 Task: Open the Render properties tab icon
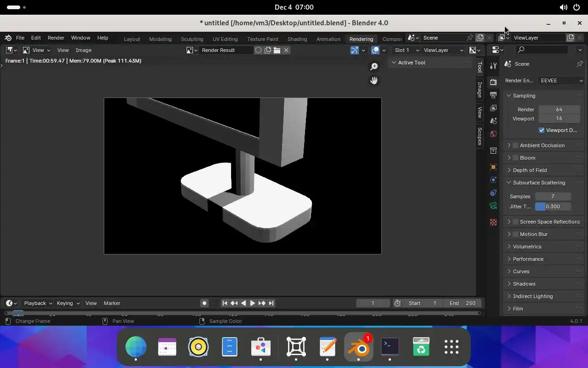493,82
